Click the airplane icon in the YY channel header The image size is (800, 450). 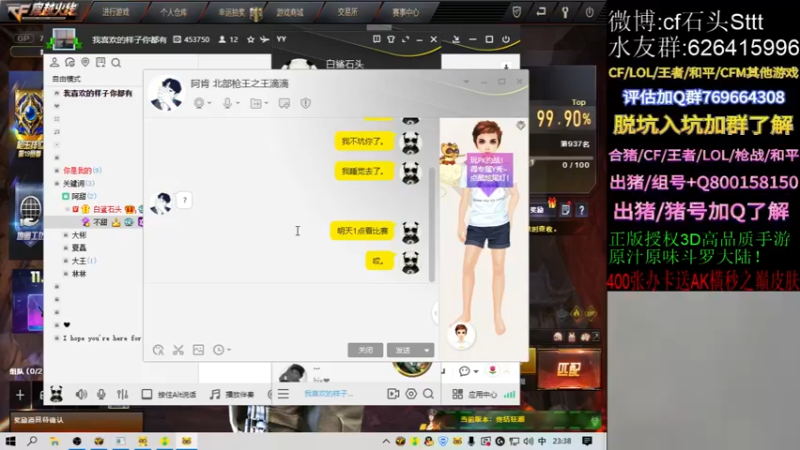(x=264, y=39)
